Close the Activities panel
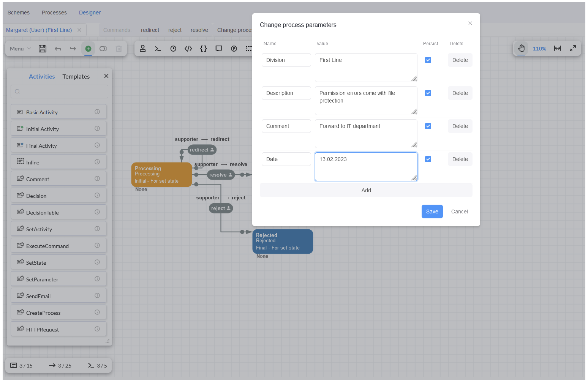Screen dimensions: 588x382 point(106,76)
